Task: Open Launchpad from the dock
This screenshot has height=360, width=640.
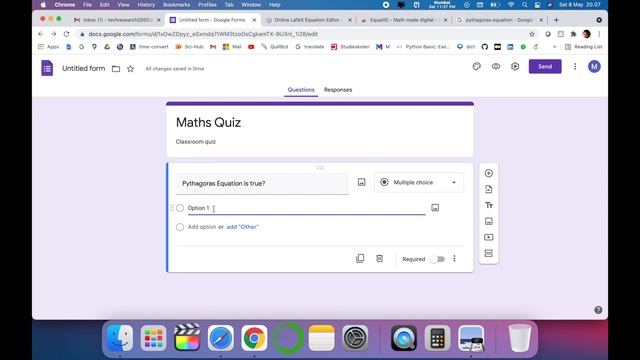Action: [x=153, y=338]
